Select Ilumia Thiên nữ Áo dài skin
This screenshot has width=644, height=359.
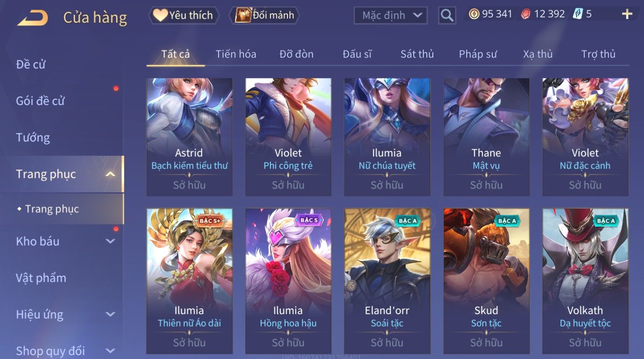[189, 281]
